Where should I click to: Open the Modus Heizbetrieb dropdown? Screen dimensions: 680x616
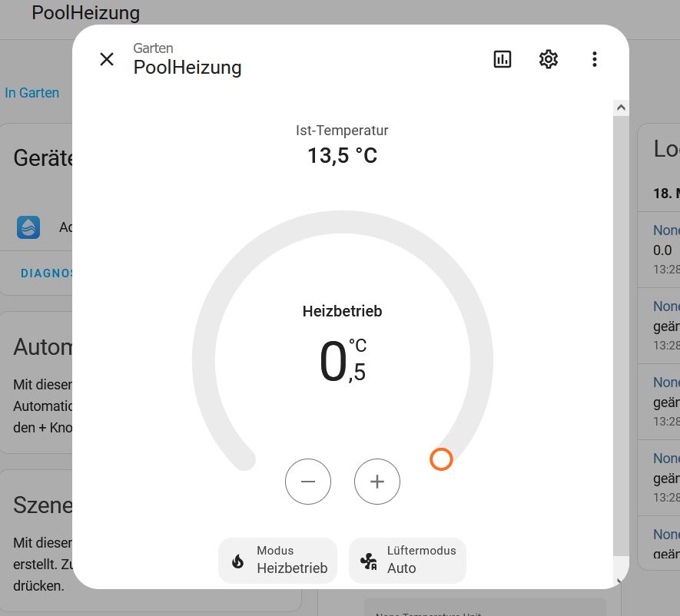pyautogui.click(x=277, y=560)
